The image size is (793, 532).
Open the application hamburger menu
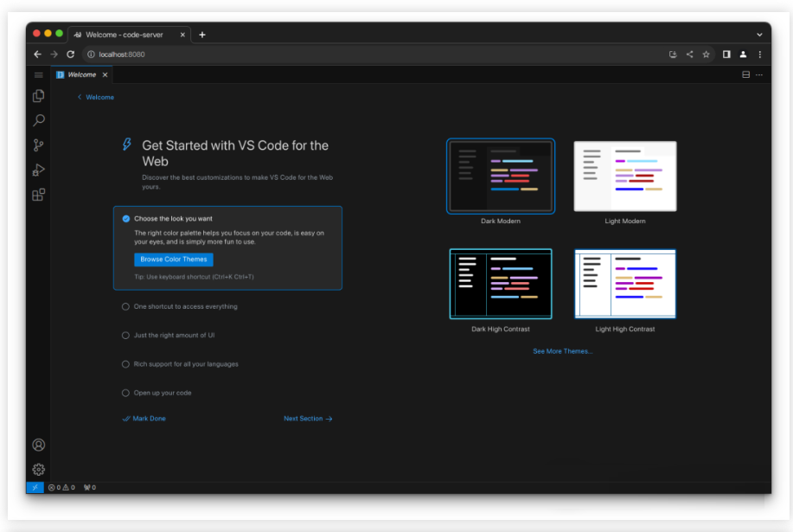tap(38, 75)
